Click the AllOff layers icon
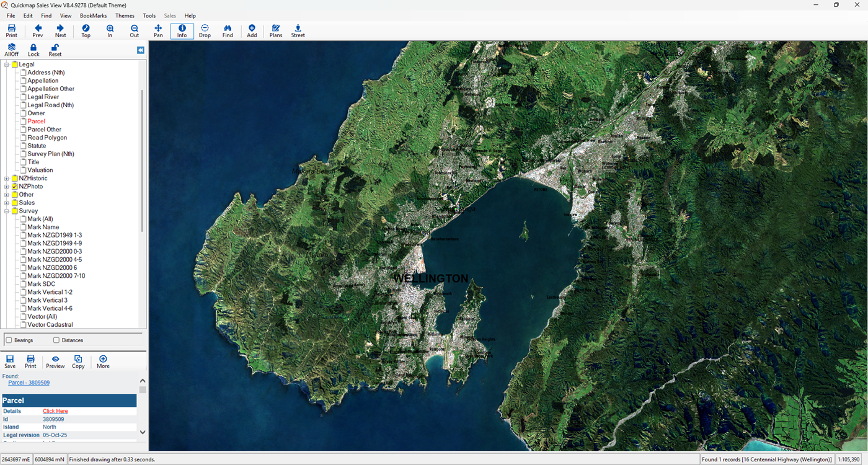Image resolution: width=868 pixels, height=465 pixels. click(11, 50)
